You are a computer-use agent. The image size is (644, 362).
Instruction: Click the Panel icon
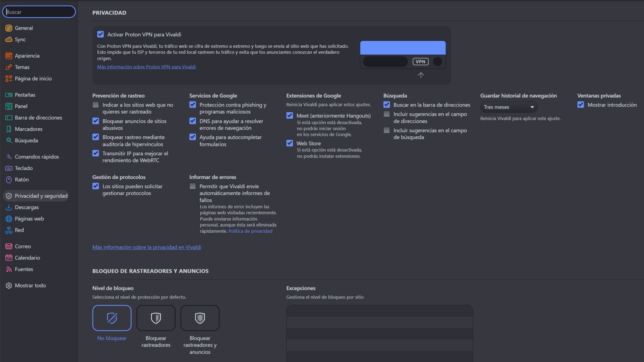pyautogui.click(x=9, y=106)
